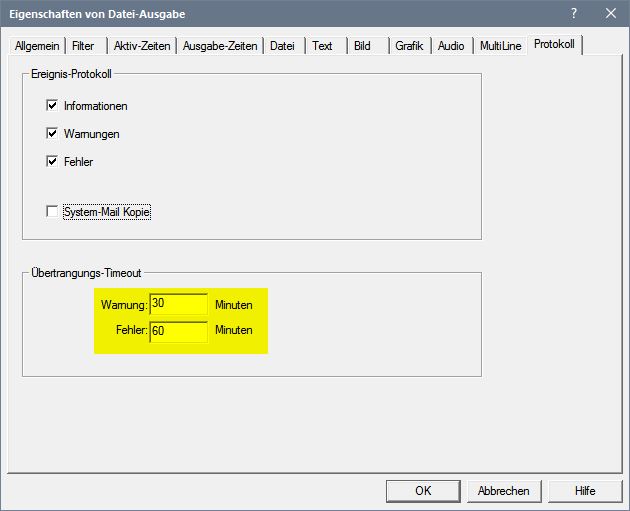
Task: Click the Warnung timeout minutes field
Action: (178, 304)
